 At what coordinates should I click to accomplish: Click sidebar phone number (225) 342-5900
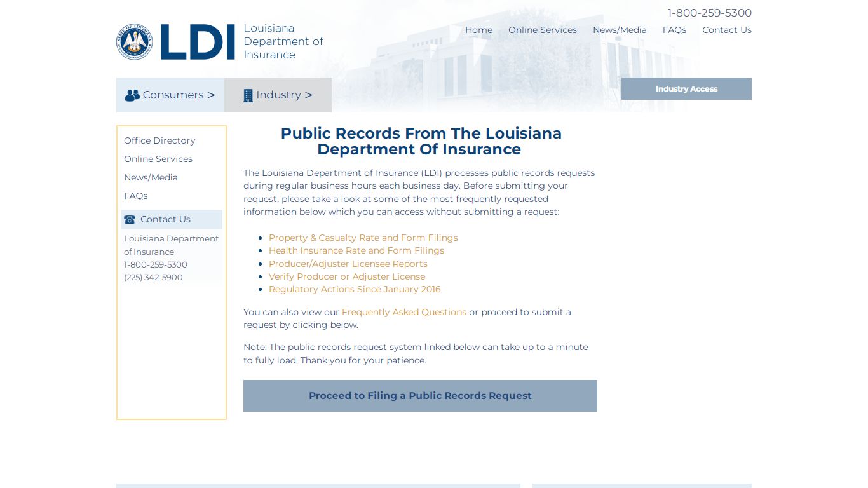[153, 277]
